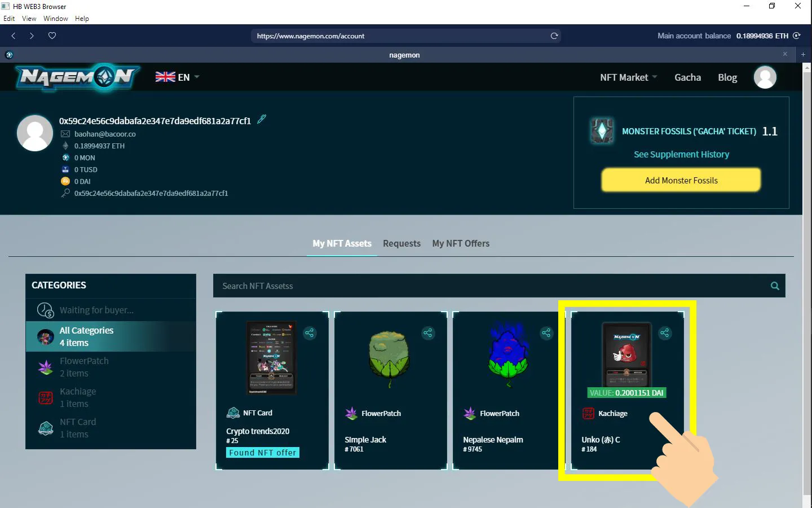The height and width of the screenshot is (508, 812).
Task: Click the envelope icon beside baohan@bacoor.co
Action: pos(65,134)
